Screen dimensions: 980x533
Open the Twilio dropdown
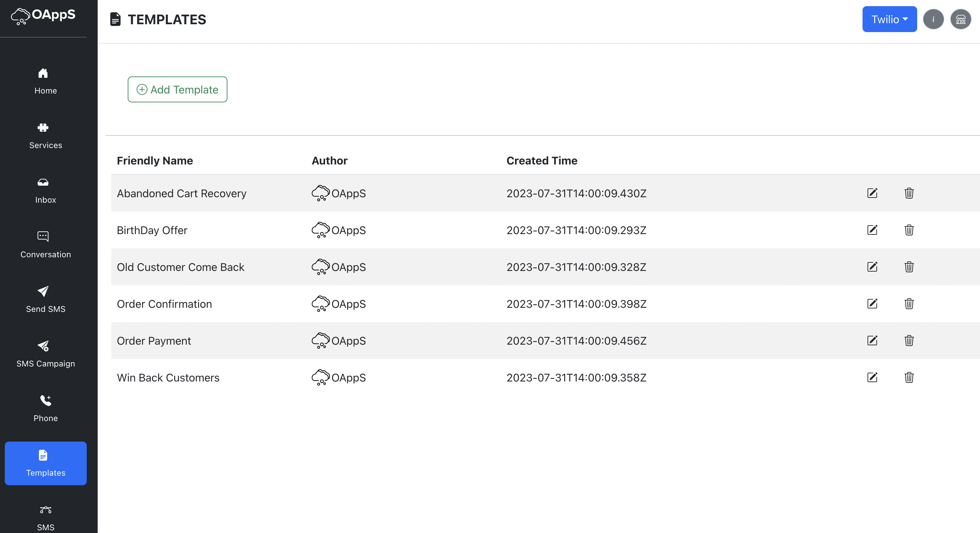[x=890, y=19]
